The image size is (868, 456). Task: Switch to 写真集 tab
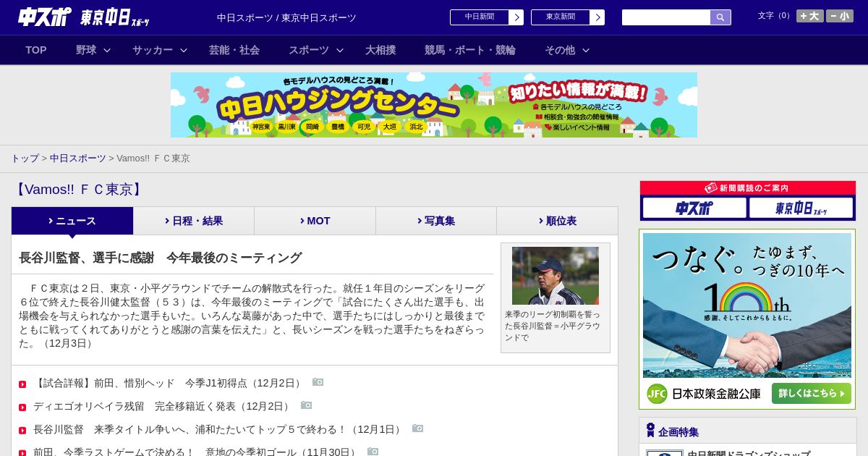pyautogui.click(x=436, y=221)
